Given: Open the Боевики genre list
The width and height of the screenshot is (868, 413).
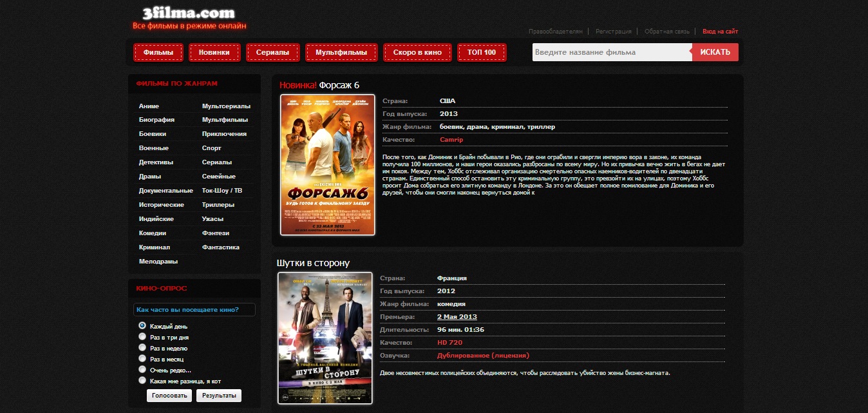Looking at the screenshot, I should tap(153, 134).
